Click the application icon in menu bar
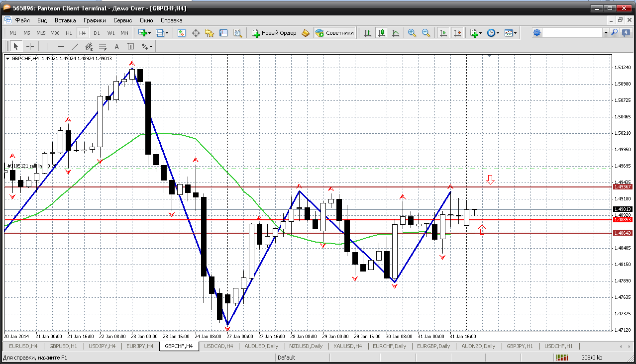The height and width of the screenshot is (364, 636). click(x=7, y=20)
